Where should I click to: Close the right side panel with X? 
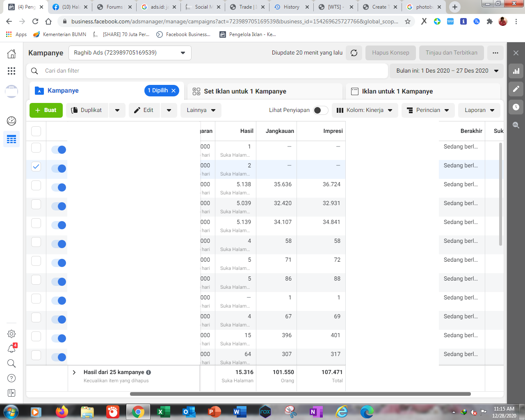pos(516,53)
